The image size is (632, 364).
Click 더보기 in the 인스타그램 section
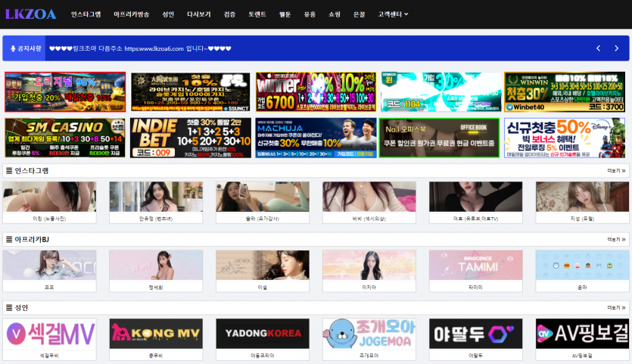pyautogui.click(x=616, y=171)
